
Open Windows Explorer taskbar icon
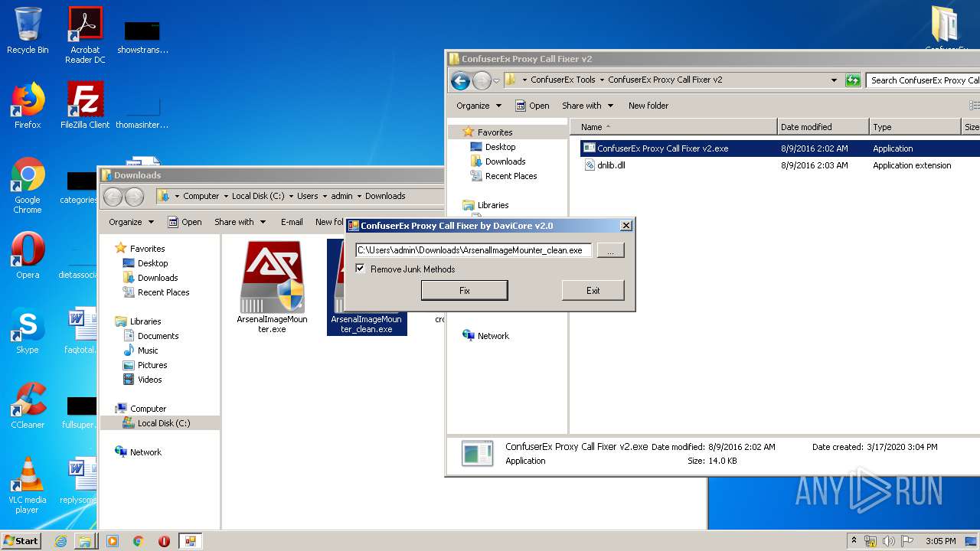point(85,541)
